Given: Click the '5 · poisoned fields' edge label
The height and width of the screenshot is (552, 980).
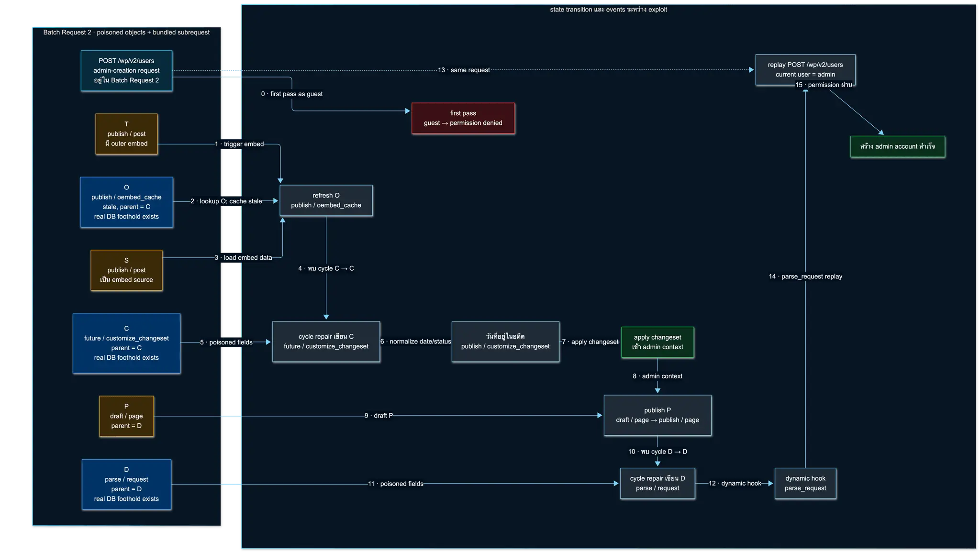Looking at the screenshot, I should 226,342.
